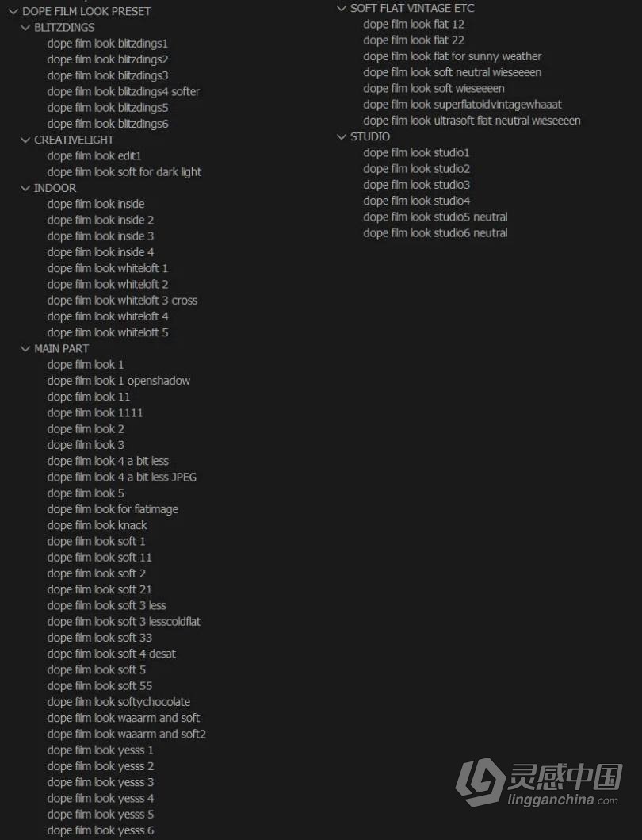Choose dope film look whiteloft 3 cross
This screenshot has width=642, height=840.
pyautogui.click(x=122, y=301)
